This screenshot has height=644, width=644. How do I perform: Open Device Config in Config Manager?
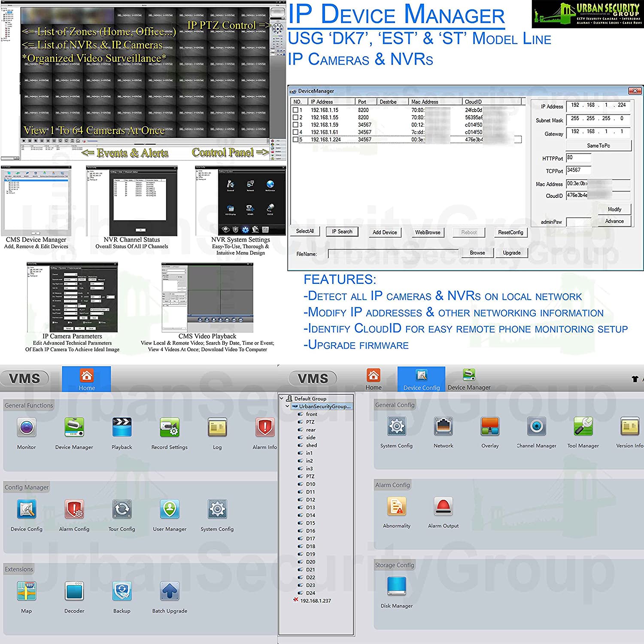click(x=26, y=509)
